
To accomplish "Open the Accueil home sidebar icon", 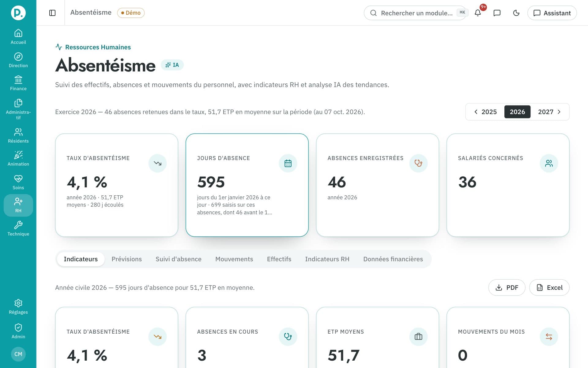I will click(x=18, y=36).
